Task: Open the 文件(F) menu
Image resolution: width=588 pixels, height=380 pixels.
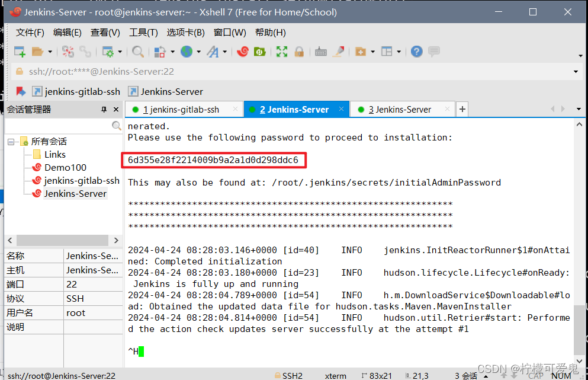Action: point(30,33)
